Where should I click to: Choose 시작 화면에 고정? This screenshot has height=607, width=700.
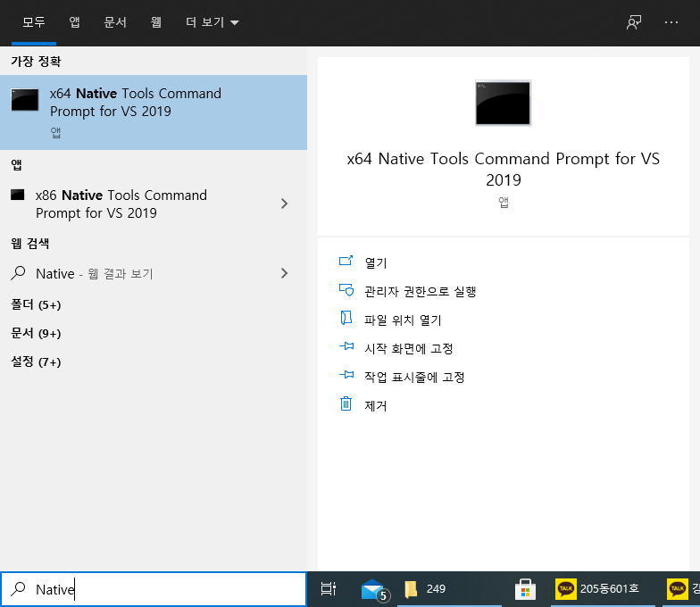tap(409, 348)
